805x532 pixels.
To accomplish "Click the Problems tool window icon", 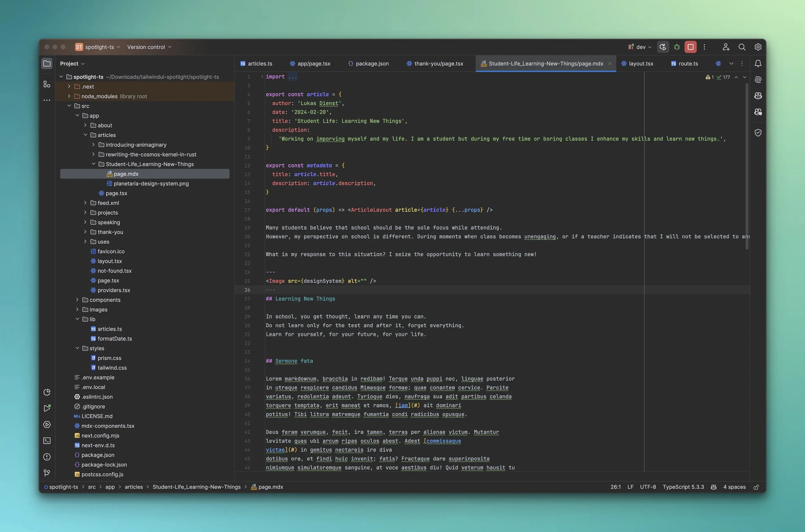I will [47, 457].
